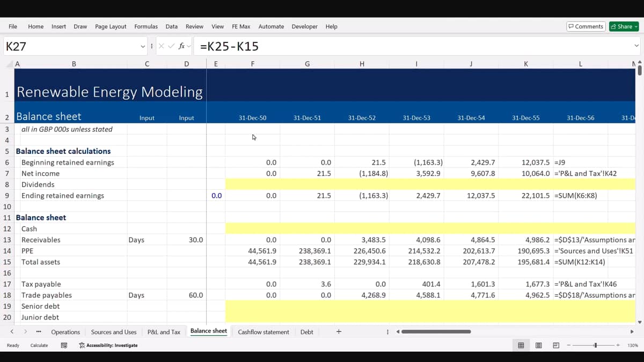The image size is (644, 362).
Task: Switch to Sources and Uses sheet
Action: pyautogui.click(x=114, y=332)
